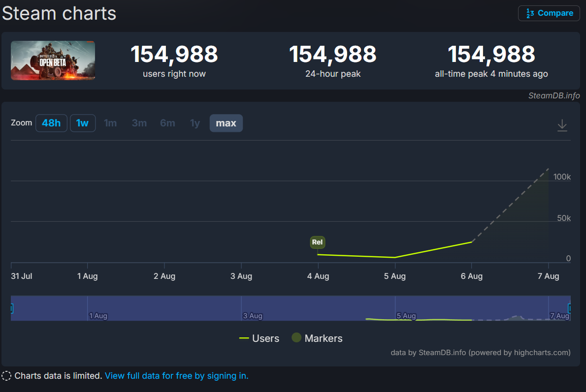Click the 154,988 users right now figure
Image resolution: width=586 pixels, height=392 pixels.
pos(174,54)
